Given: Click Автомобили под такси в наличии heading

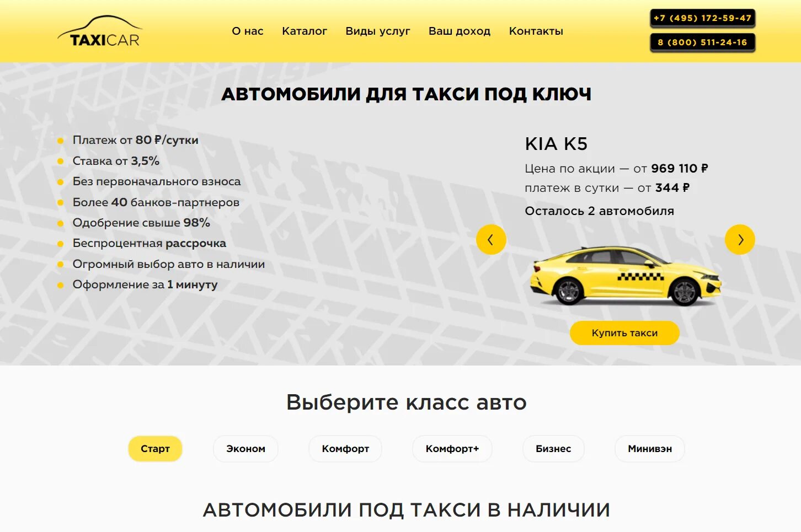Looking at the screenshot, I should (407, 510).
